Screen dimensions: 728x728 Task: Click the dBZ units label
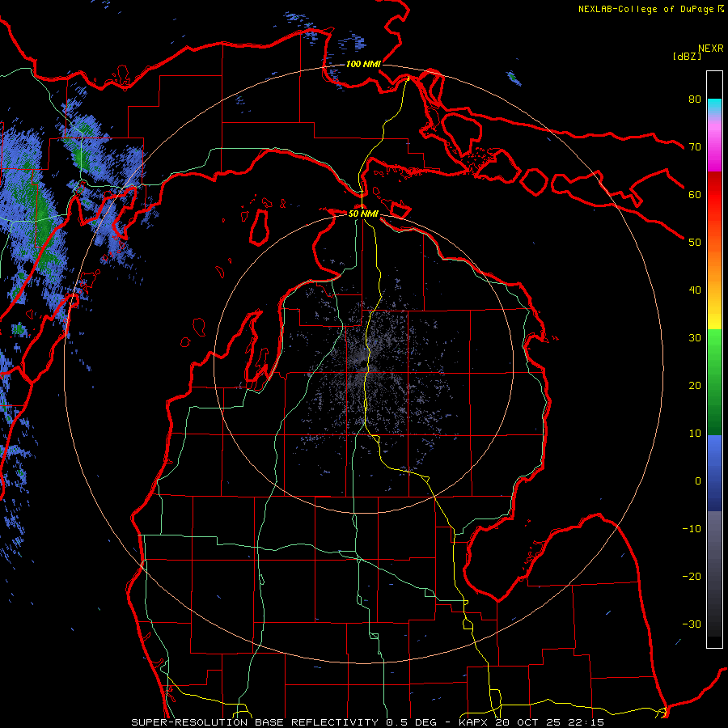pyautogui.click(x=687, y=56)
